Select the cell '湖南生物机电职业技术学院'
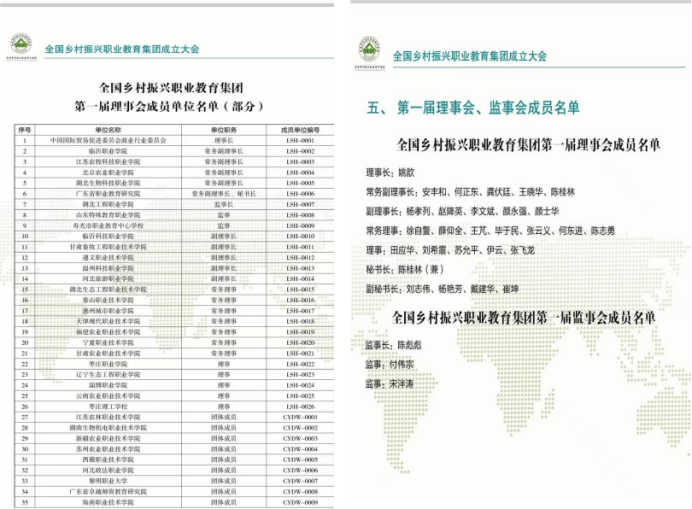The image size is (692, 509). point(108,427)
